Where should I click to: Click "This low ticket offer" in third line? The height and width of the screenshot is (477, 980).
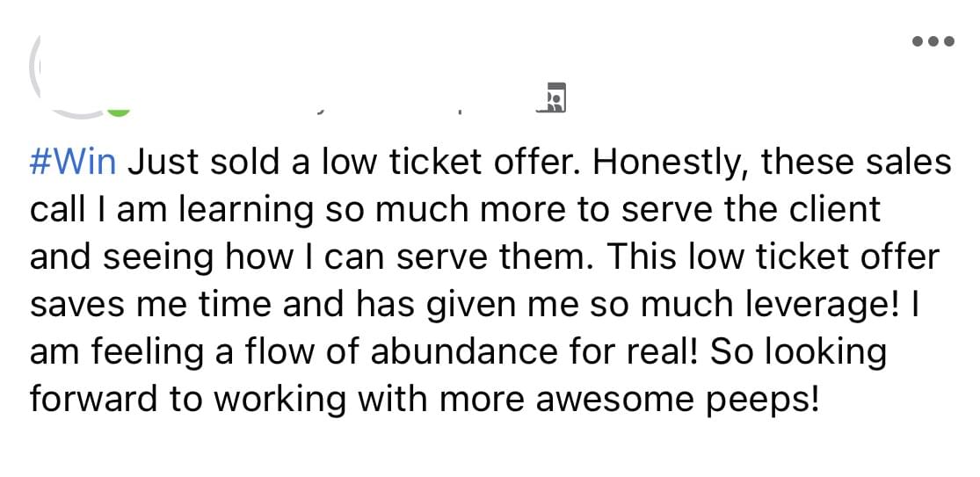pyautogui.click(x=772, y=257)
